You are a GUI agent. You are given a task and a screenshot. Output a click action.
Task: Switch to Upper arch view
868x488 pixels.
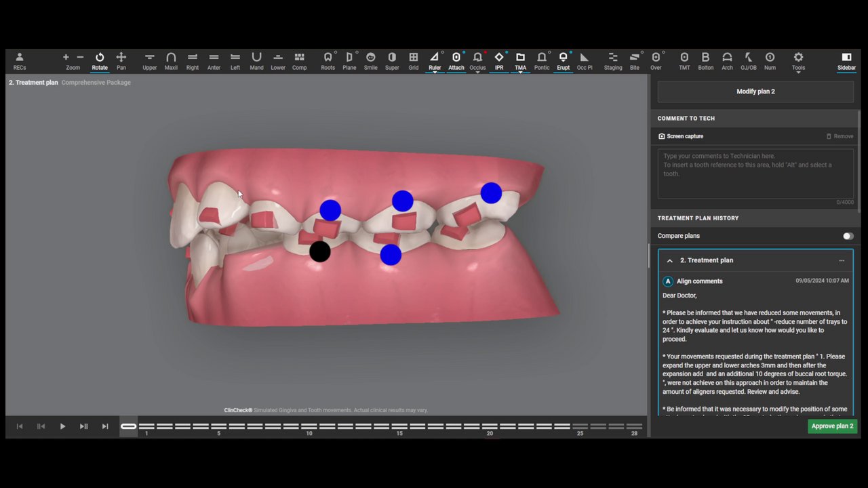(150, 61)
